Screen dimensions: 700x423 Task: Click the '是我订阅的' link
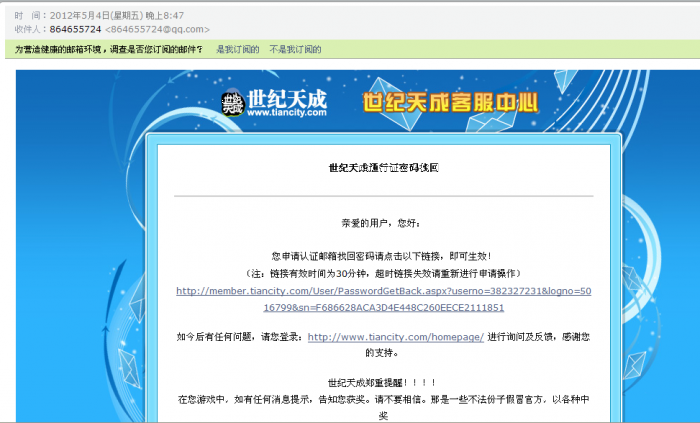[x=238, y=50]
